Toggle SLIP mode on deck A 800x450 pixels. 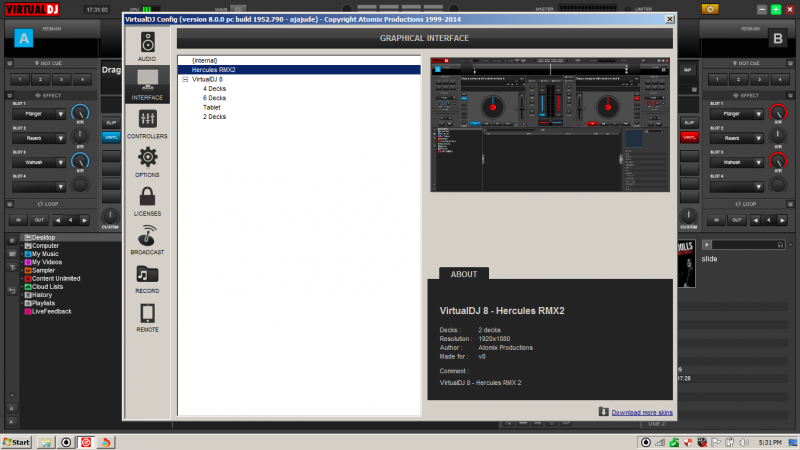tap(111, 122)
